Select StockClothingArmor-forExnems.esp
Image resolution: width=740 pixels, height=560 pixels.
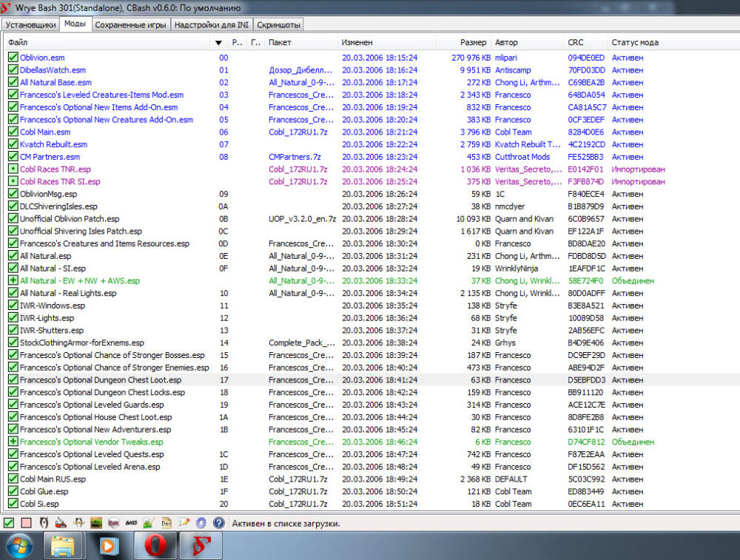(82, 343)
